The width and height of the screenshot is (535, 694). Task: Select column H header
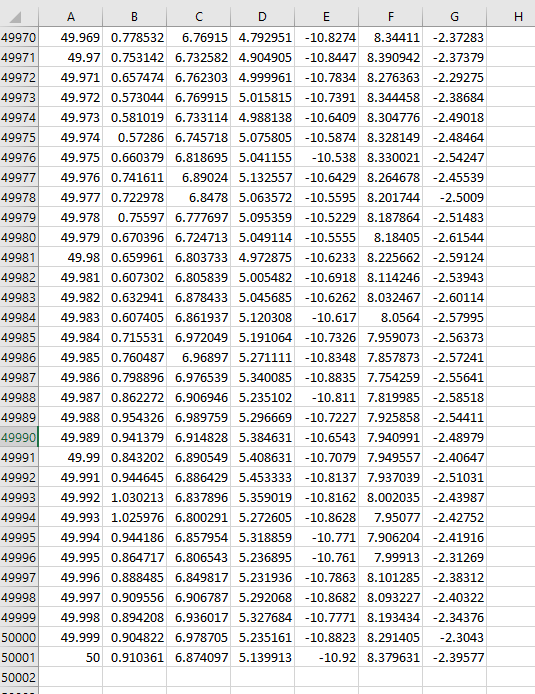[511, 17]
